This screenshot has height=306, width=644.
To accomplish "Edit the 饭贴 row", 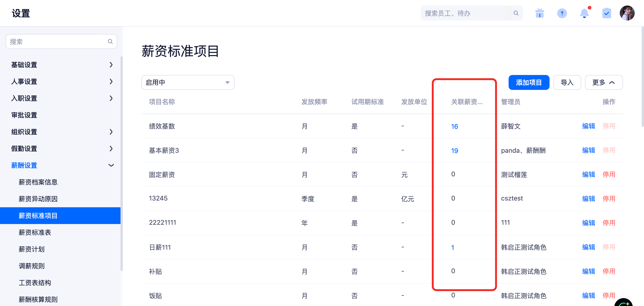I will [x=588, y=296].
